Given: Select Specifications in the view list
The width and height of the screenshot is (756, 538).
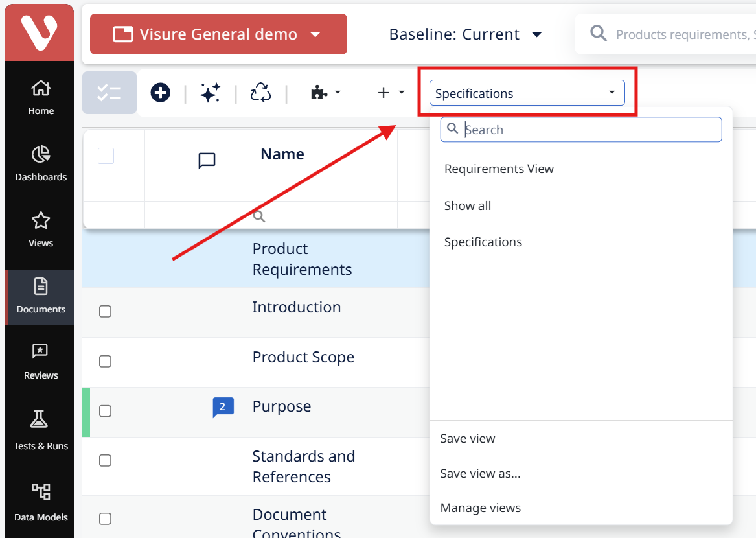Looking at the screenshot, I should (483, 242).
